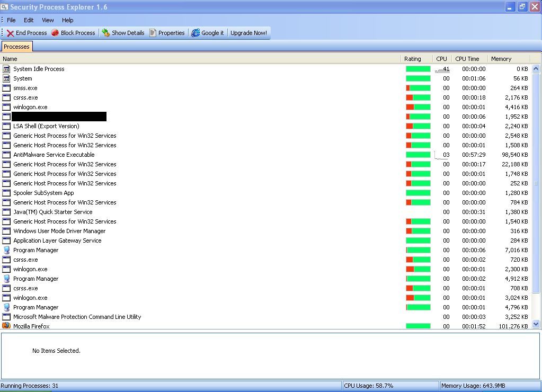Open the Edit menu
The width and height of the screenshot is (542, 392).
28,20
